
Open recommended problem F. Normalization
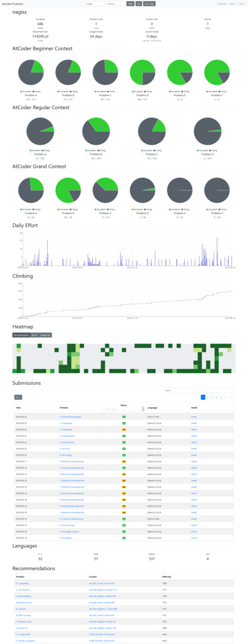(24, 596)
